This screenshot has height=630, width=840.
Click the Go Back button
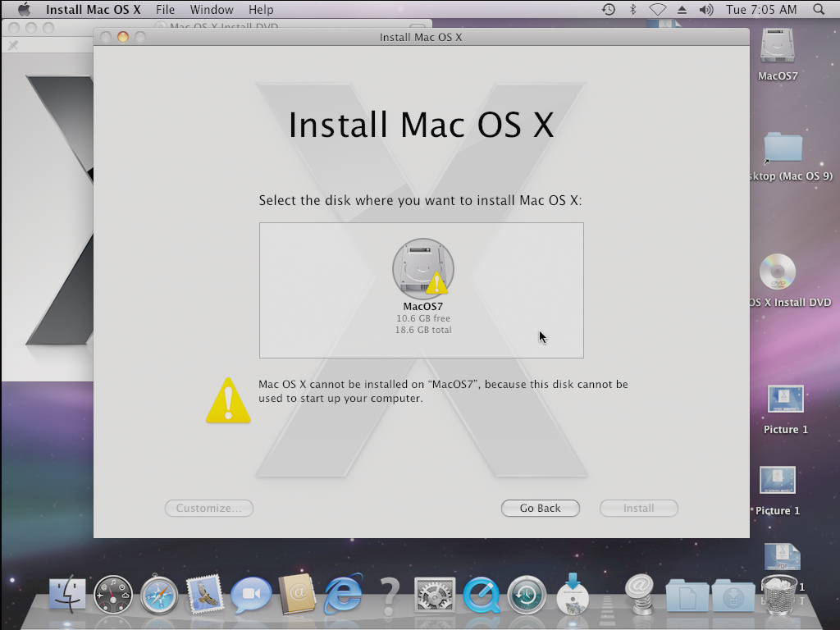point(540,508)
